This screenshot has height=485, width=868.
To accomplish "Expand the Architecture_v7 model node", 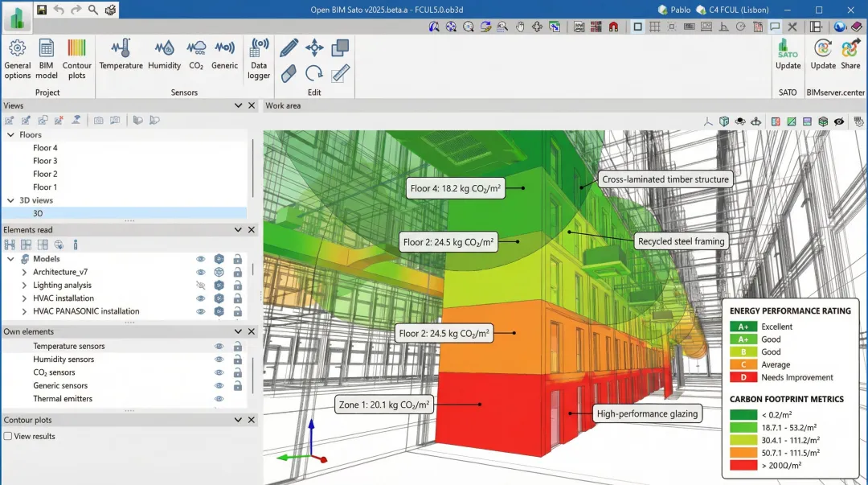I will (24, 272).
